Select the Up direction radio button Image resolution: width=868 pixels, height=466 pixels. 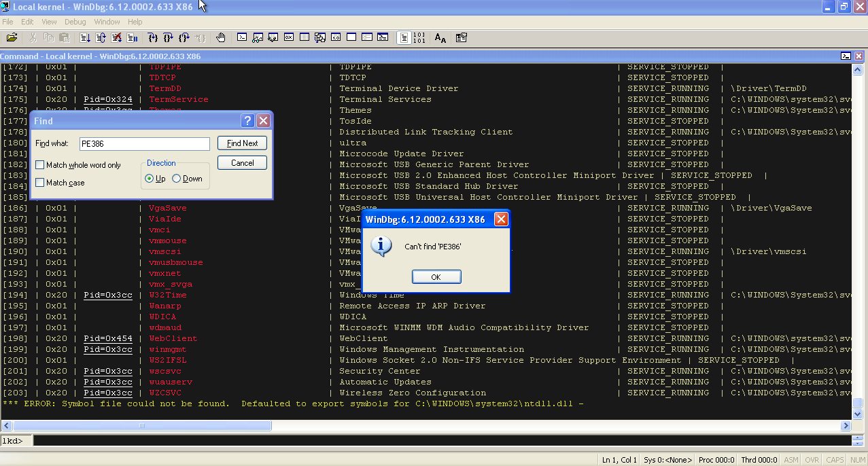150,179
